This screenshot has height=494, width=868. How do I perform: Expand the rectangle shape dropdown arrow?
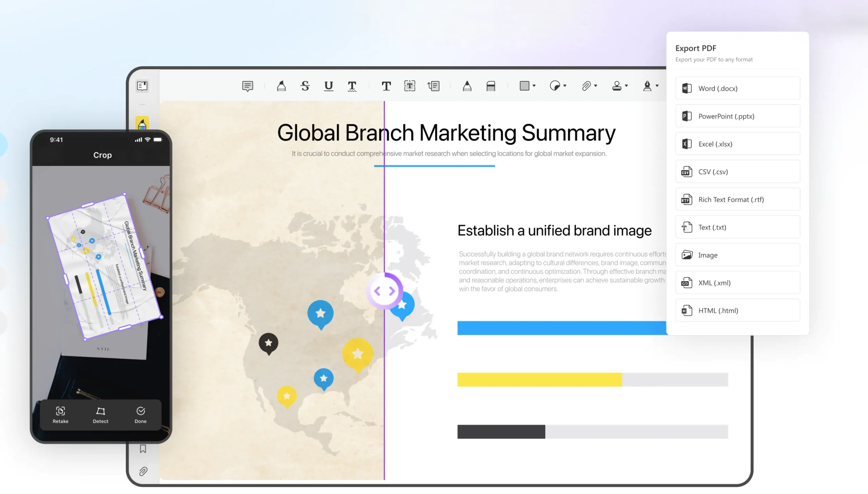click(x=534, y=86)
